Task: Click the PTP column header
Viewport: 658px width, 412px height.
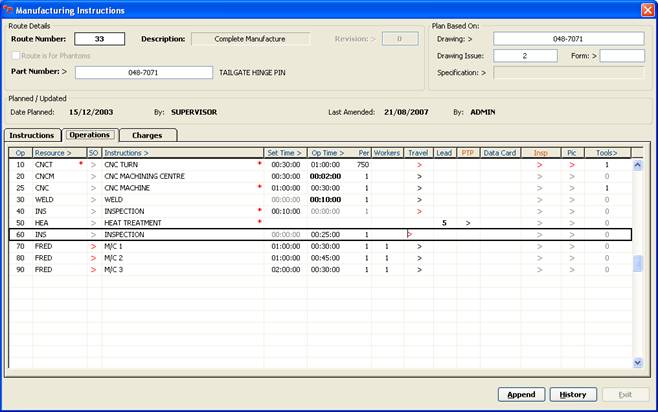Action: (467, 153)
